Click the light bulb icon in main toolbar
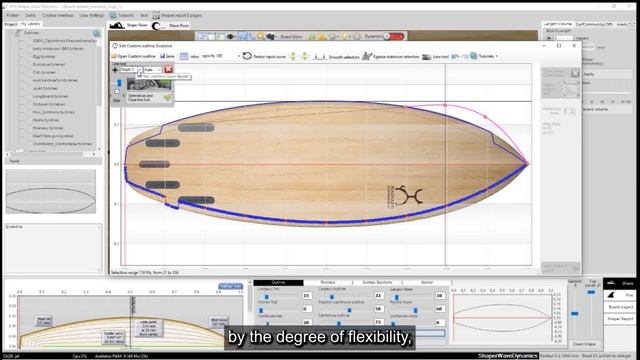640x360 pixels. (x=345, y=36)
